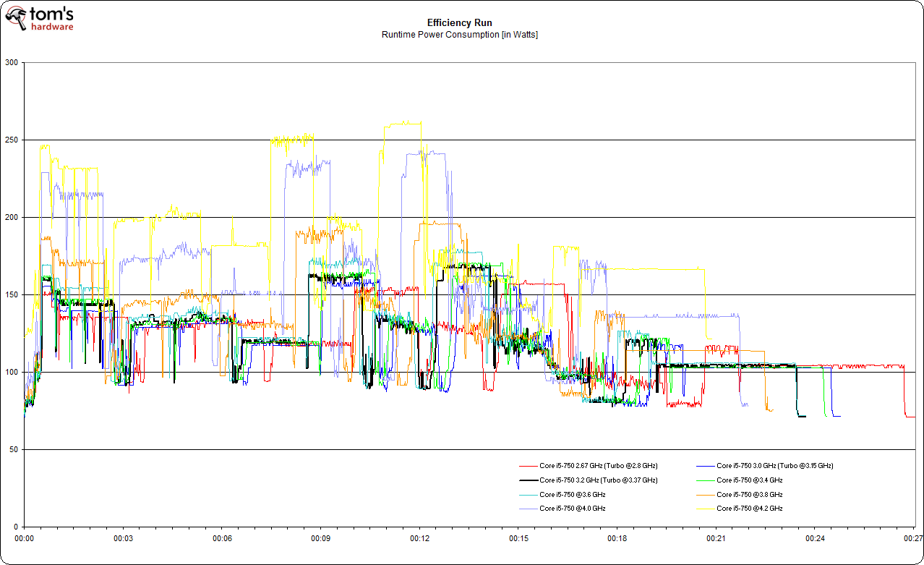Click the 250 value on the vertical axis
The width and height of the screenshot is (924, 565).
coord(11,140)
